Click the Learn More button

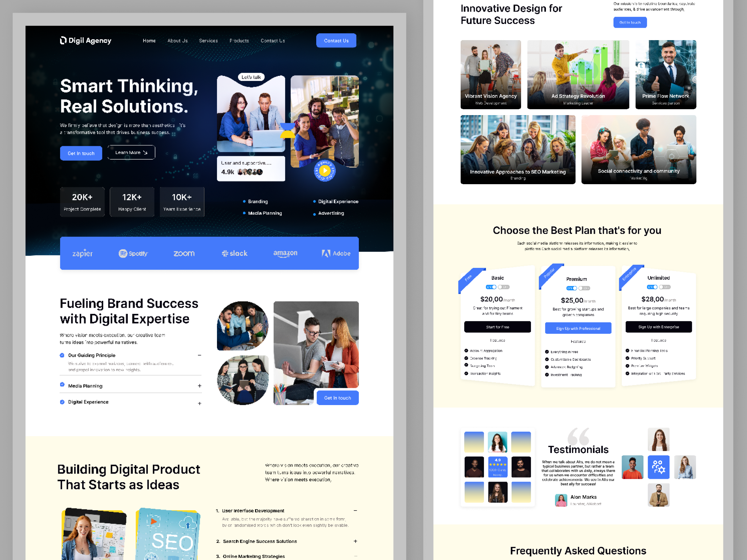[131, 152]
